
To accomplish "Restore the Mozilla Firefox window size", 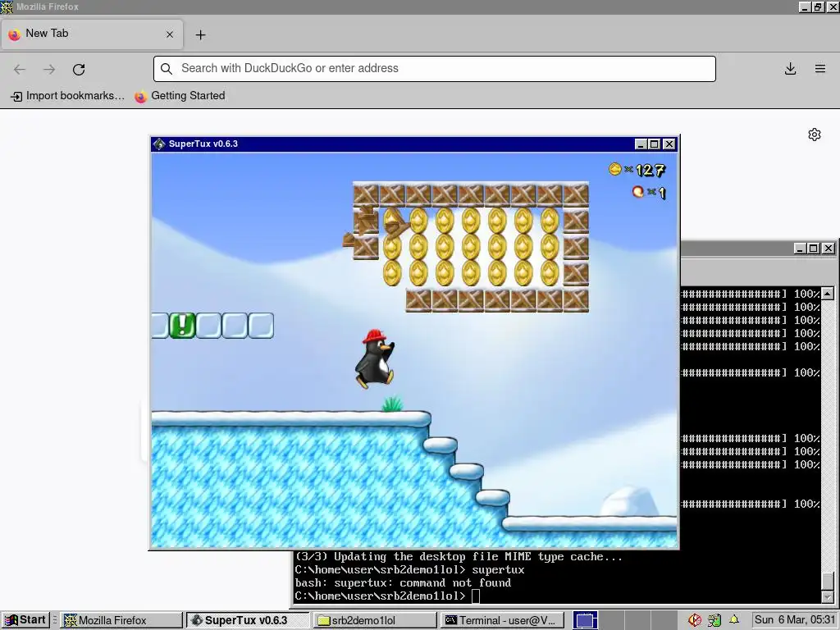I will click(818, 7).
